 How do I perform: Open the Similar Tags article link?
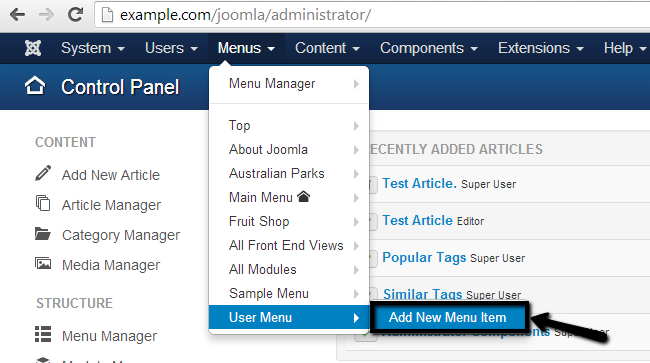tap(422, 294)
